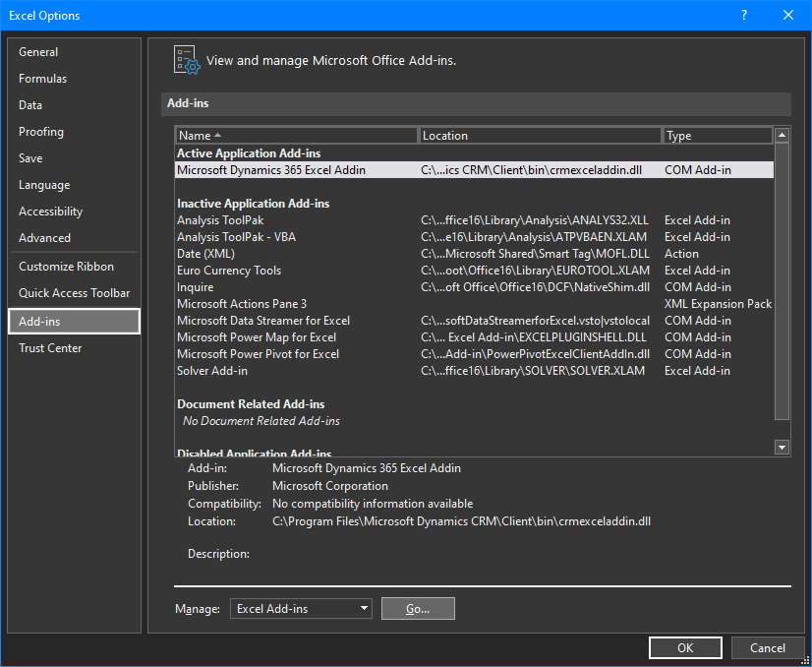Select the Accessibility category
The height and width of the screenshot is (667, 812).
point(74,212)
